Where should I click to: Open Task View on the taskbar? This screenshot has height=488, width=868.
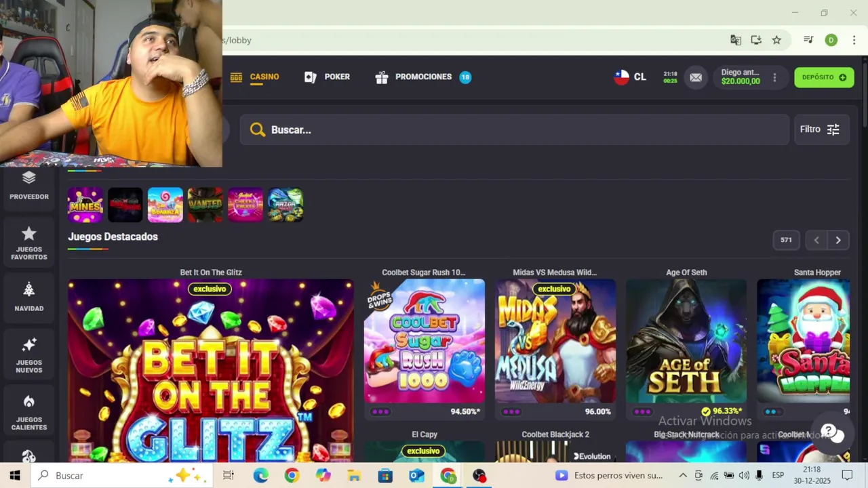(x=229, y=476)
